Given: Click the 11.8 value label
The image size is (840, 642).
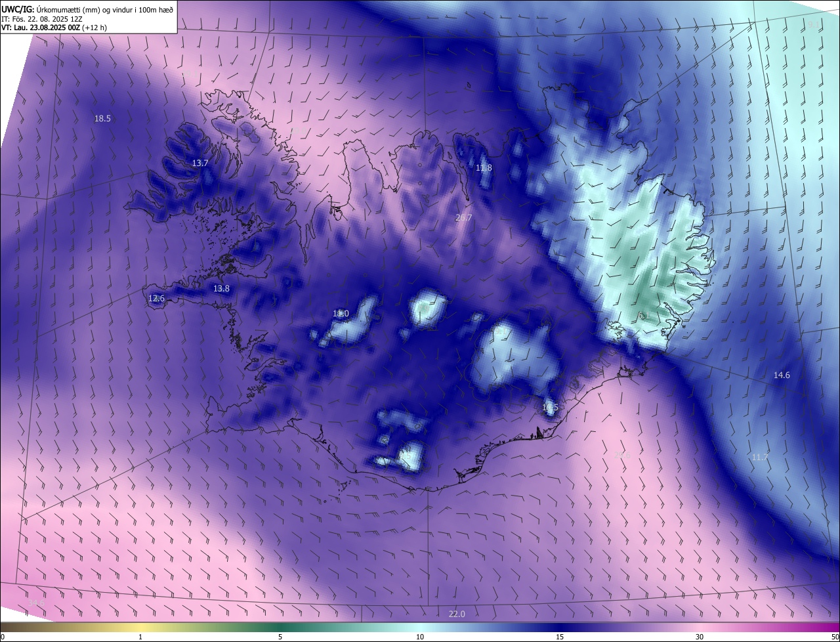Looking at the screenshot, I should click(x=484, y=168).
